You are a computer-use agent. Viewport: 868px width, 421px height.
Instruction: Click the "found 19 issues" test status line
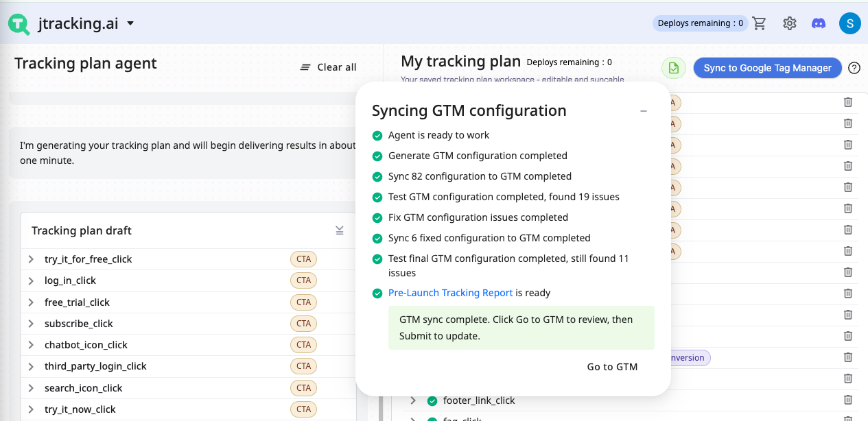[x=504, y=197]
